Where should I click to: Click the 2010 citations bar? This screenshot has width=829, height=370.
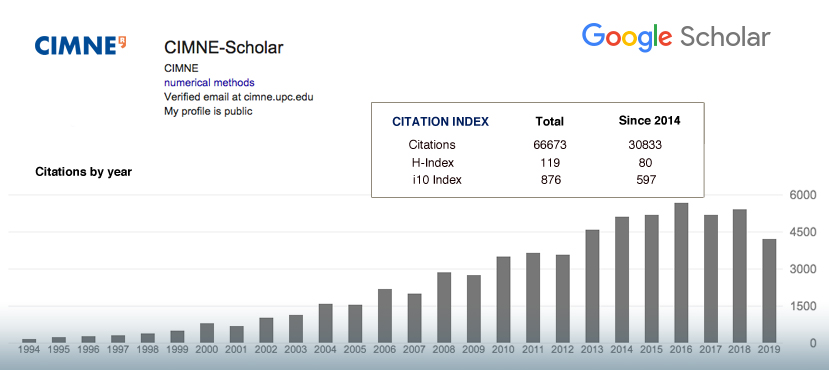pyautogui.click(x=503, y=300)
